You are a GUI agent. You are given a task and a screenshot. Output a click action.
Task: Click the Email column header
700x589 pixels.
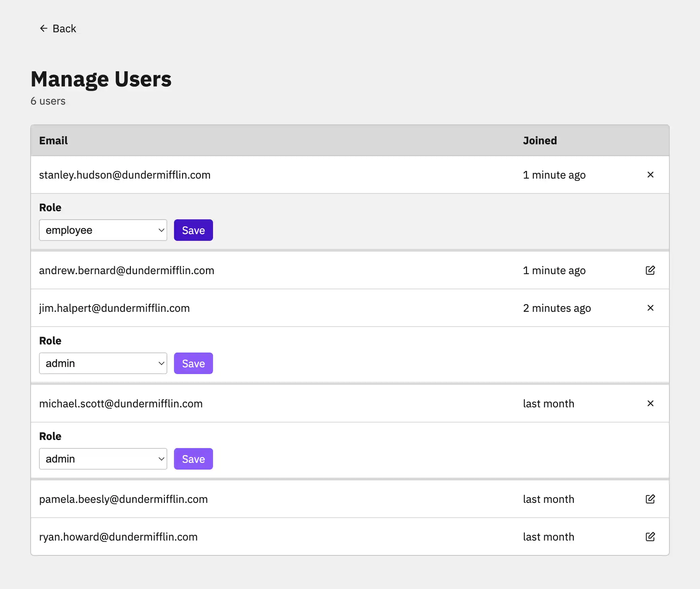(53, 140)
